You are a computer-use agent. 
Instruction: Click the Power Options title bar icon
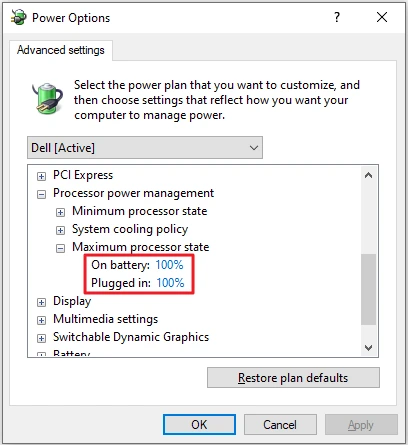coord(19,17)
